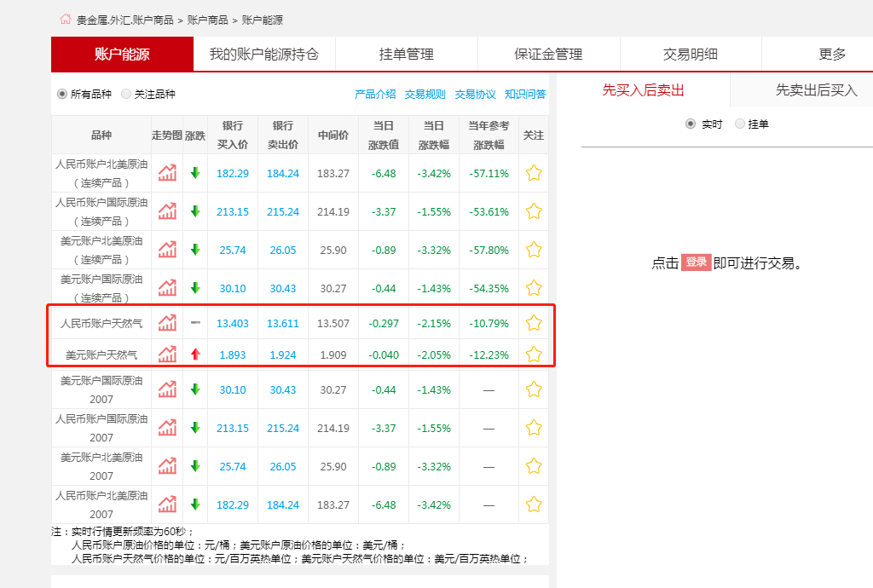
Task: Open trend chart for 人民币账户北美原油 2007
Action: pyautogui.click(x=167, y=504)
